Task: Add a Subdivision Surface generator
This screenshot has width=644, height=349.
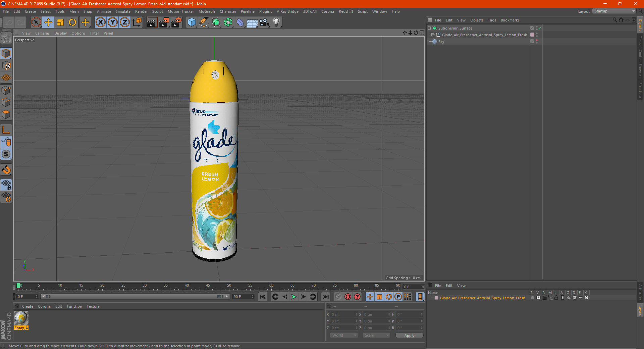Action: click(x=216, y=22)
